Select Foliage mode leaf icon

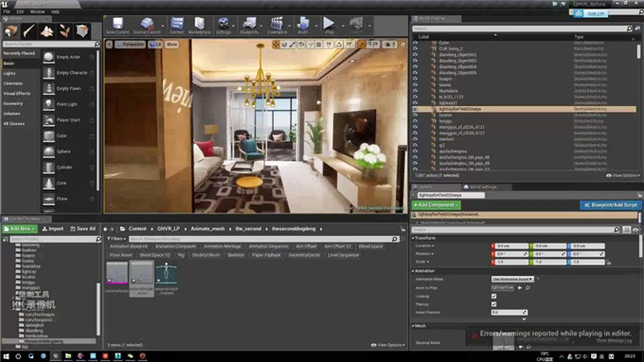pyautogui.click(x=64, y=31)
